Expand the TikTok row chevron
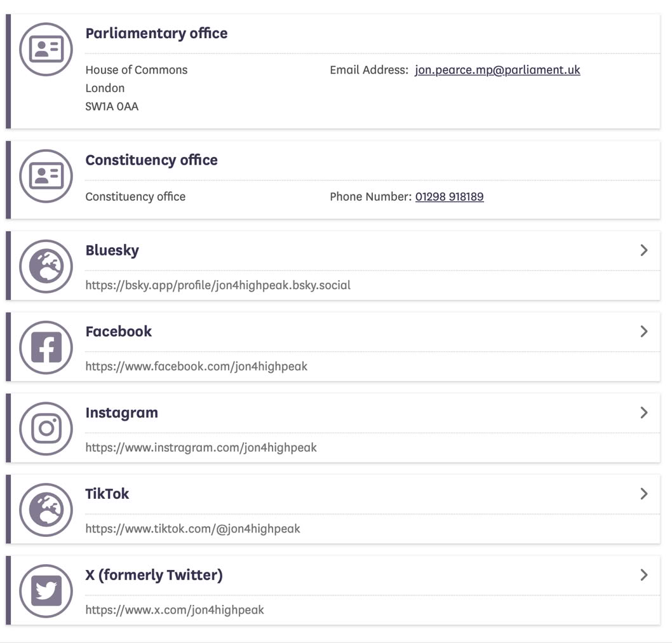Screen dimensions: 672x643 point(643,494)
